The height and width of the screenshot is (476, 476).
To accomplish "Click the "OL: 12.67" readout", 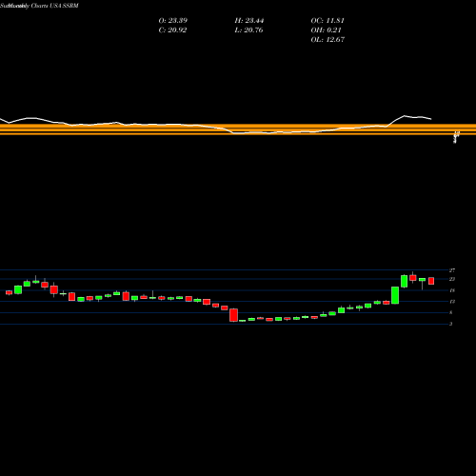I will 327,40.
